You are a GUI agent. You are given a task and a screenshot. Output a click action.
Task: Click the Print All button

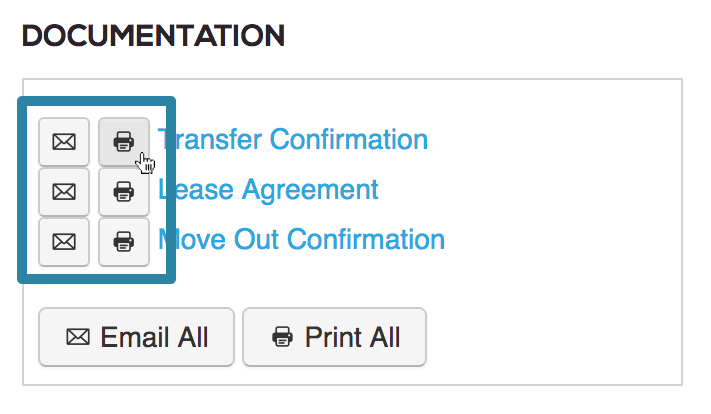tap(335, 337)
